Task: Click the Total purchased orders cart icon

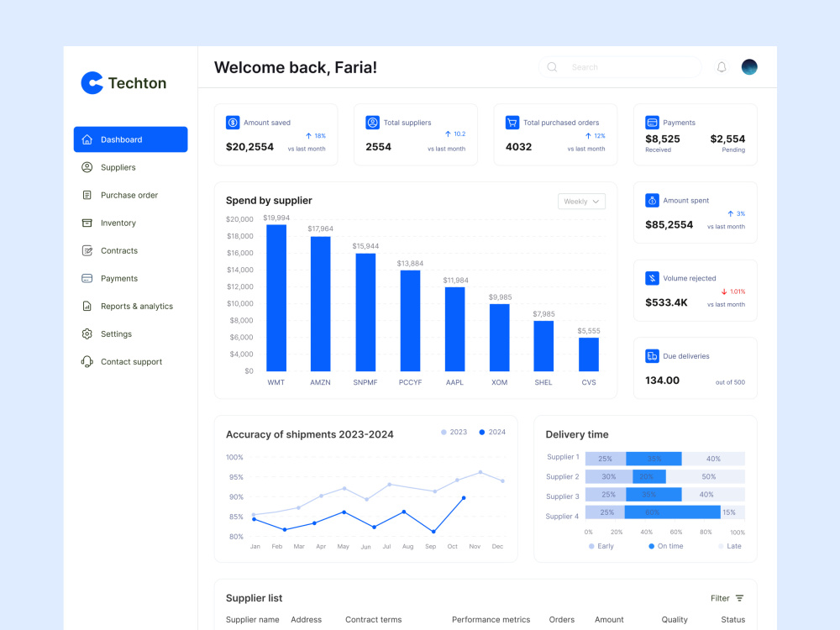Action: pyautogui.click(x=512, y=122)
